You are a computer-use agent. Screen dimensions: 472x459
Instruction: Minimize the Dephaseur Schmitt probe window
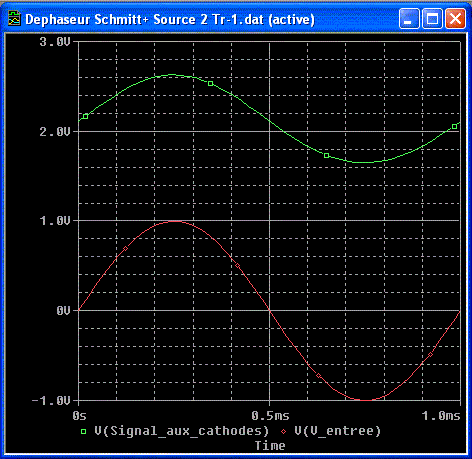click(x=409, y=19)
